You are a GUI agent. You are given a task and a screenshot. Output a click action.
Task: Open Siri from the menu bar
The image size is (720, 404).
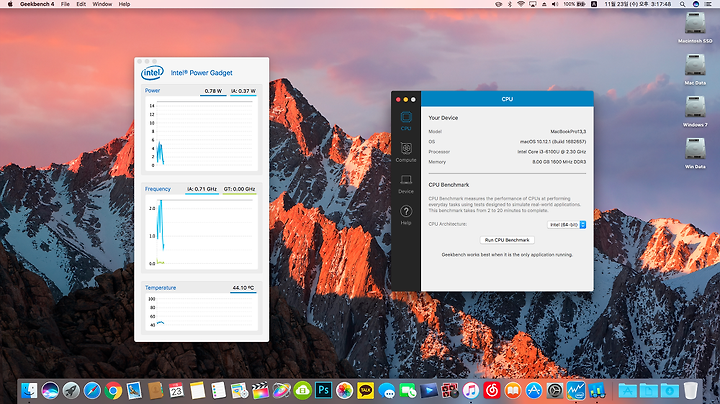click(x=696, y=4)
